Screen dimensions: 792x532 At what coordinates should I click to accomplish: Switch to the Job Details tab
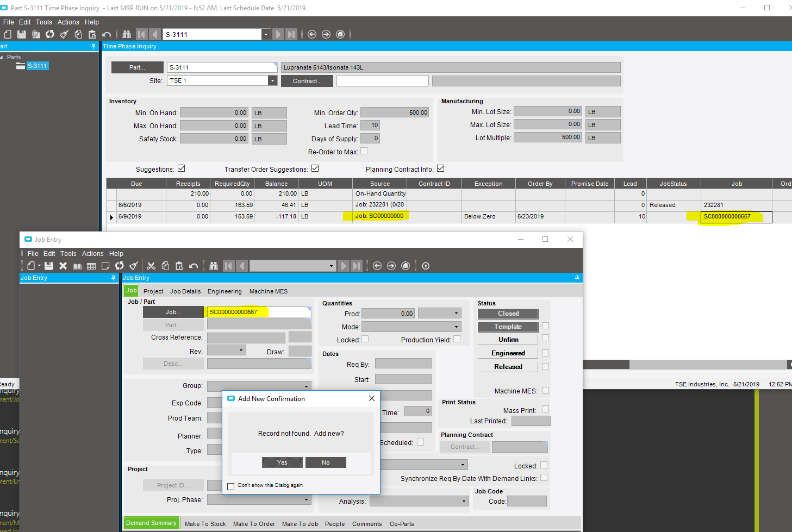(x=185, y=291)
